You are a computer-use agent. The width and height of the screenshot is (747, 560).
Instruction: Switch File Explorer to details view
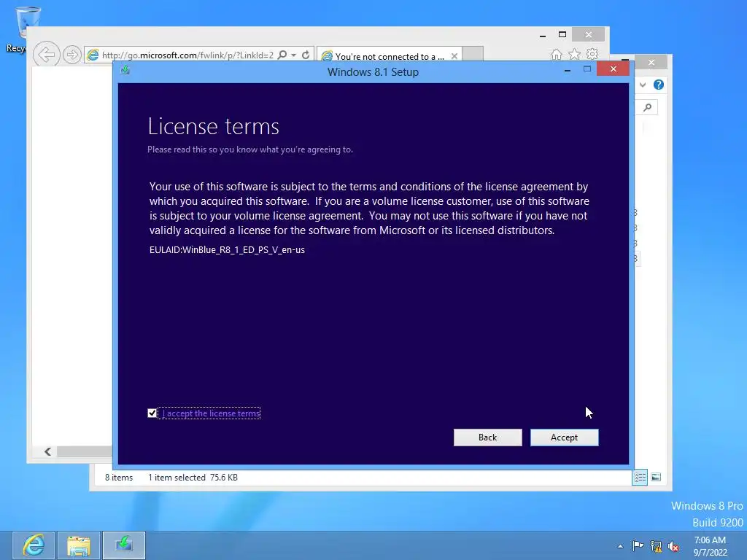click(640, 477)
